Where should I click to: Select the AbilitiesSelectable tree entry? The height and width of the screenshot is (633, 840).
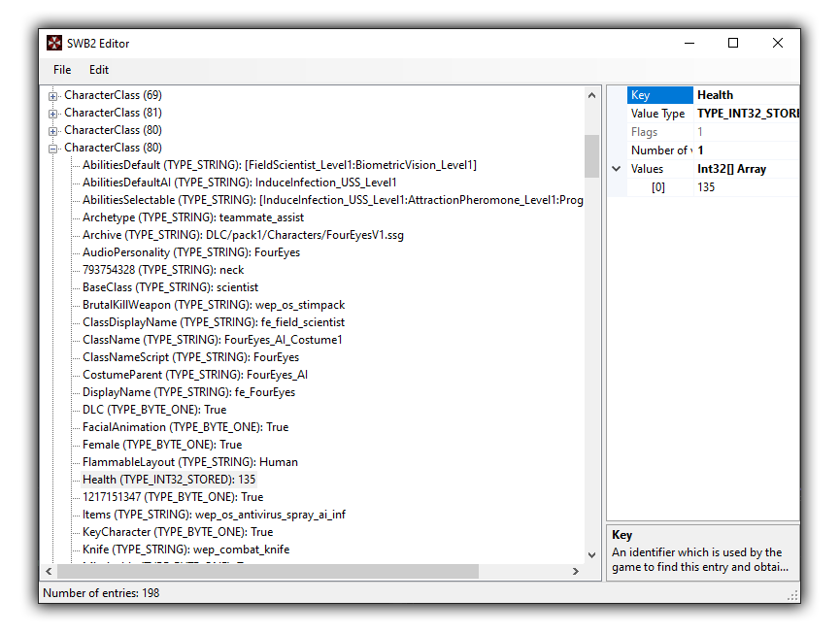pos(333,200)
